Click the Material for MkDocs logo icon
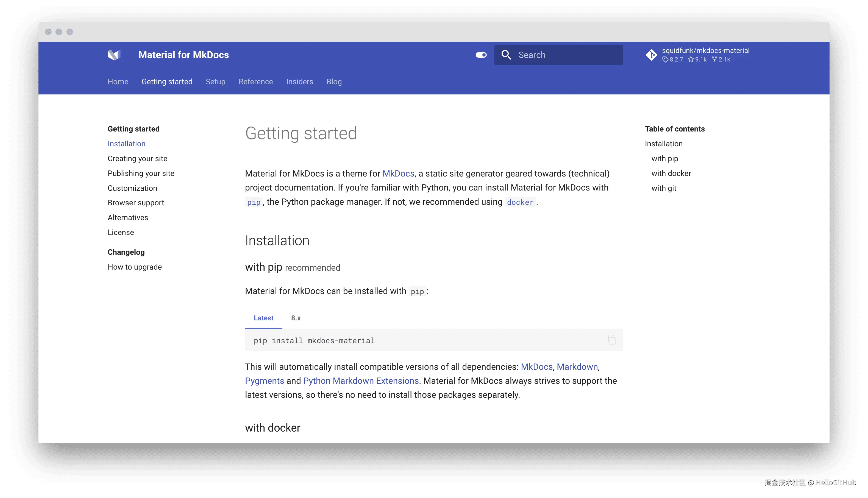Viewport: 868px width, 498px height. 114,55
